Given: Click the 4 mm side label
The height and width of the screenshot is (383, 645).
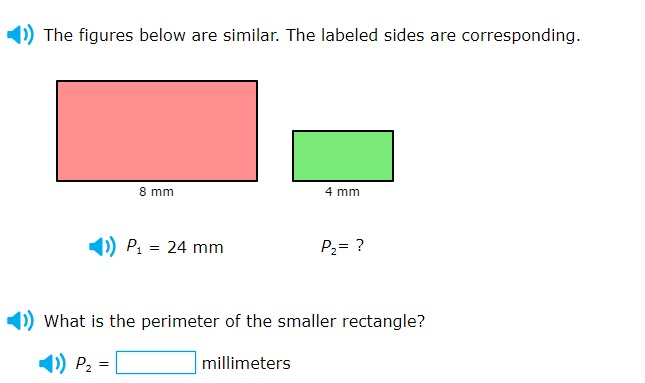Looking at the screenshot, I should tap(342, 192).
